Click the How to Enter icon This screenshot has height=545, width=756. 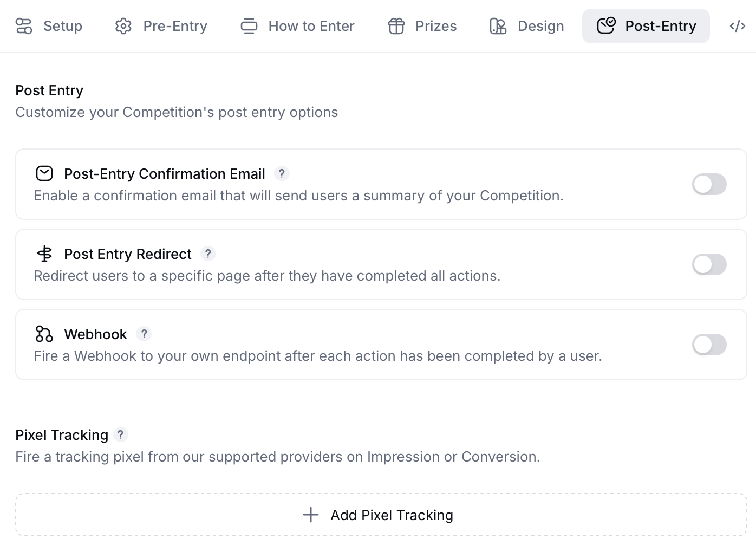[x=249, y=26]
